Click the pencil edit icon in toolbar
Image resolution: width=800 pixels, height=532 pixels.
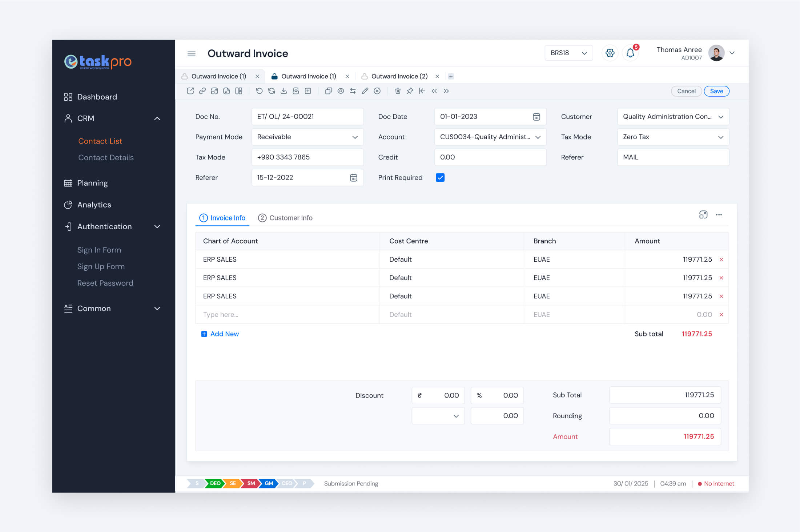(365, 91)
